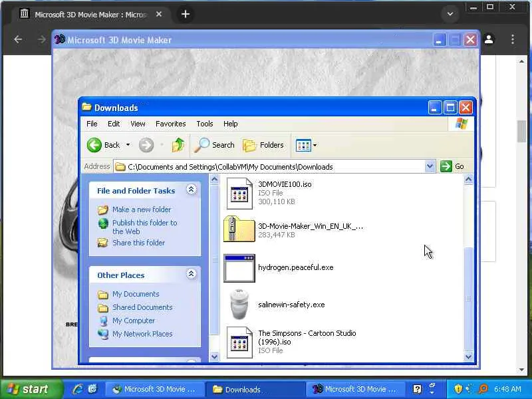The width and height of the screenshot is (532, 399).
Task: Open the View menu
Action: [x=138, y=124]
